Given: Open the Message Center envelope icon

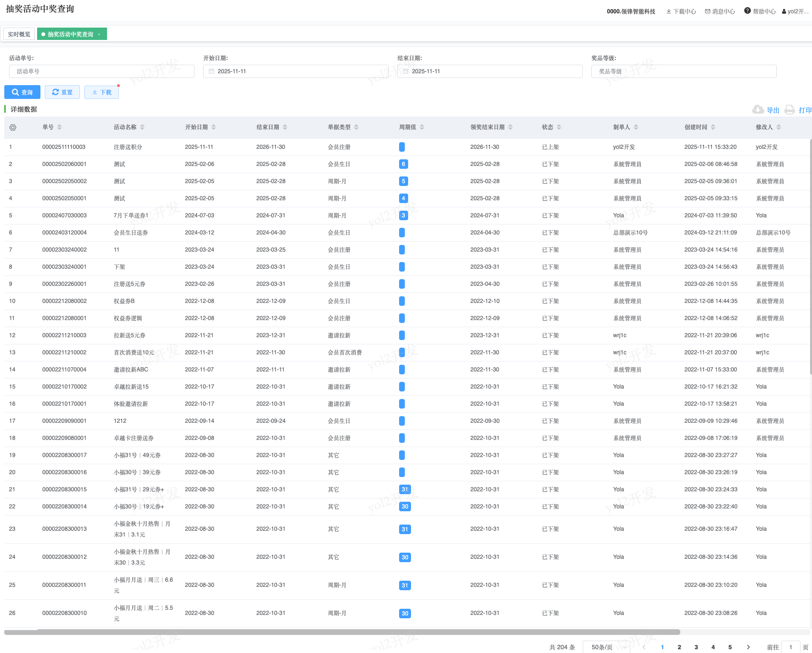Looking at the screenshot, I should 707,11.
